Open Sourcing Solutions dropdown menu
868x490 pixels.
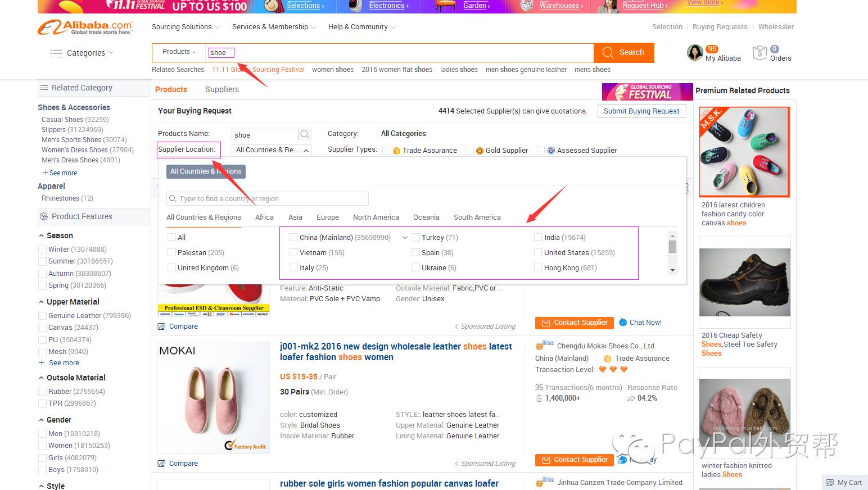point(186,27)
